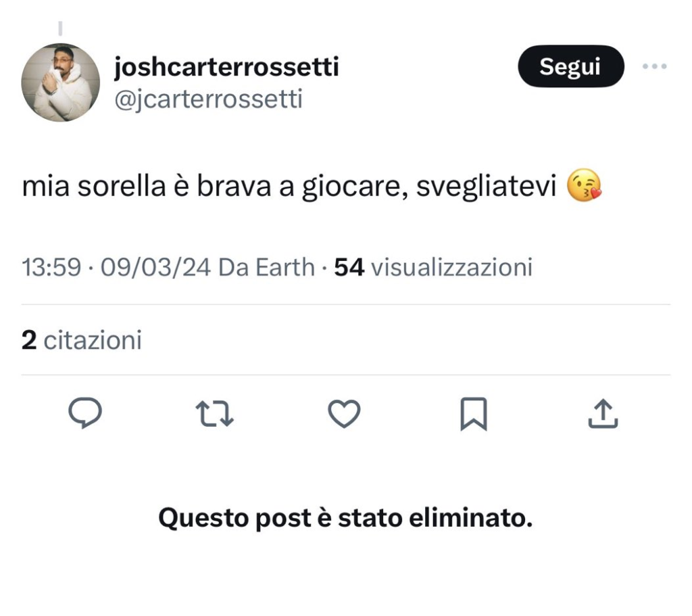Click the thread connector line above avatar
The width and height of the screenshot is (692, 616).
coord(60,29)
